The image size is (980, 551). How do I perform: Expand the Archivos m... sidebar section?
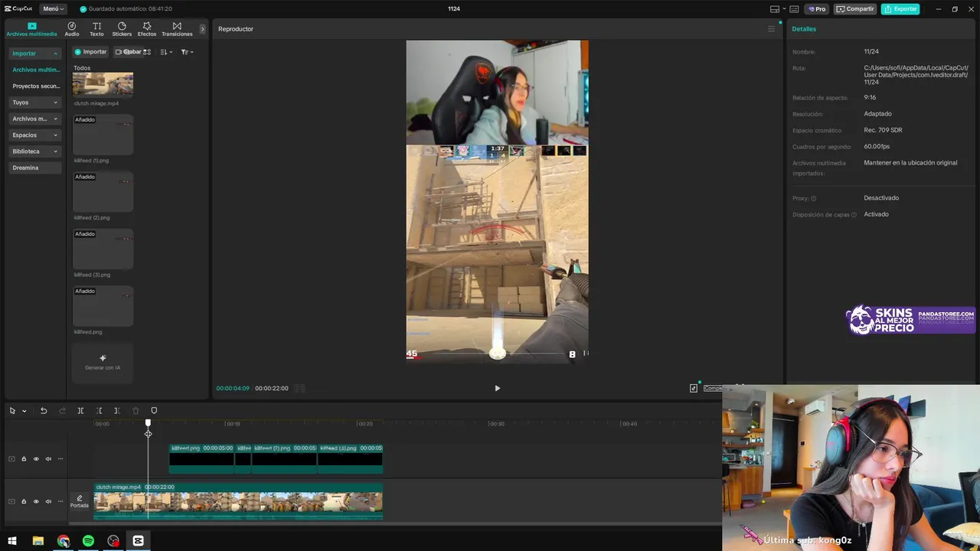[x=35, y=119]
